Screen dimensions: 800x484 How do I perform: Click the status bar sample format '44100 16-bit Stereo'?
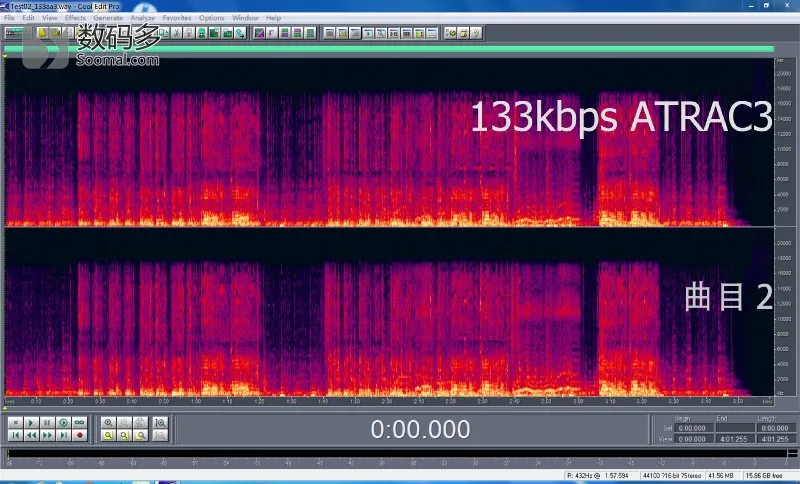point(672,475)
